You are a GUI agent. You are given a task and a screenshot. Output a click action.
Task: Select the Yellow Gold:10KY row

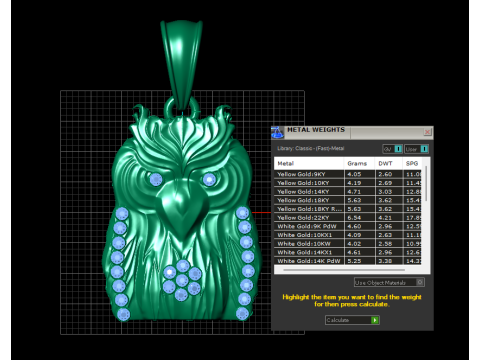coord(348,183)
